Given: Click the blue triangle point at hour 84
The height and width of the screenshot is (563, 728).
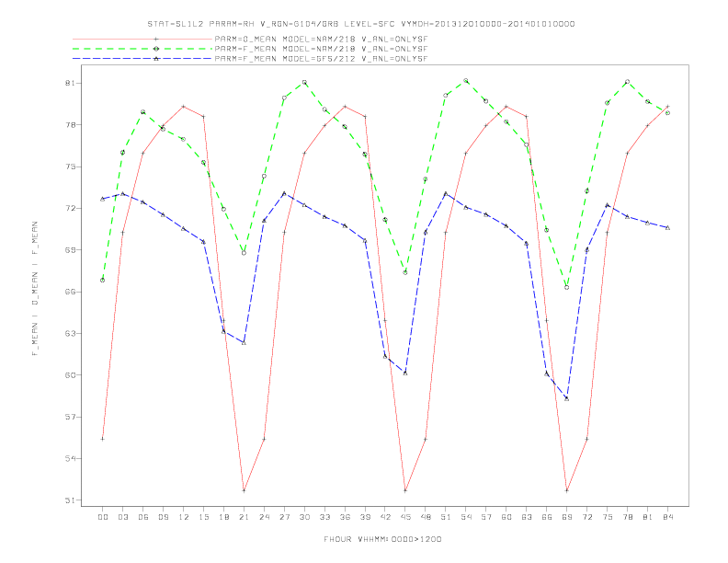Looking at the screenshot, I should pyautogui.click(x=667, y=227).
